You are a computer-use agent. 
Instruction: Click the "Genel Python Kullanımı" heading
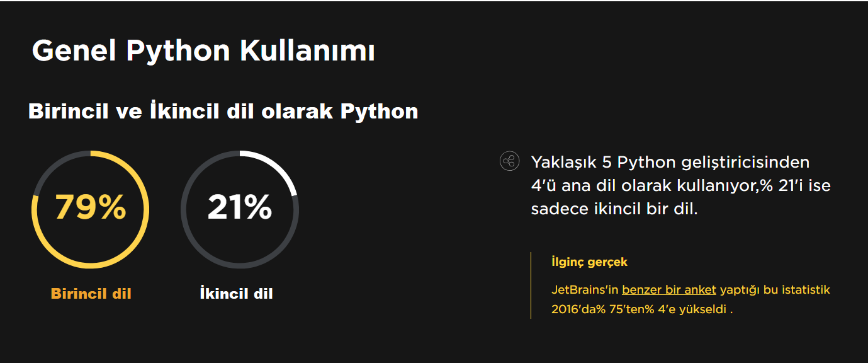pos(203,50)
